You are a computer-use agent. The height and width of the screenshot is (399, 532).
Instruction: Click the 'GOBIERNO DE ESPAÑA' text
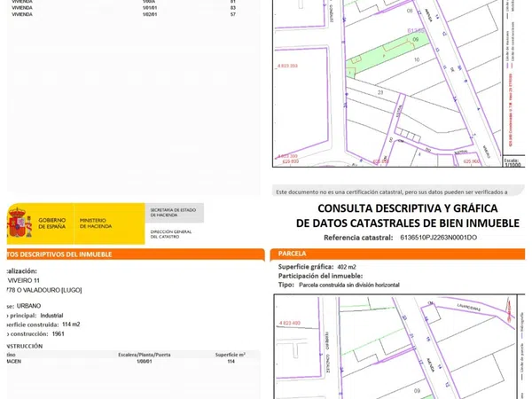click(52, 223)
